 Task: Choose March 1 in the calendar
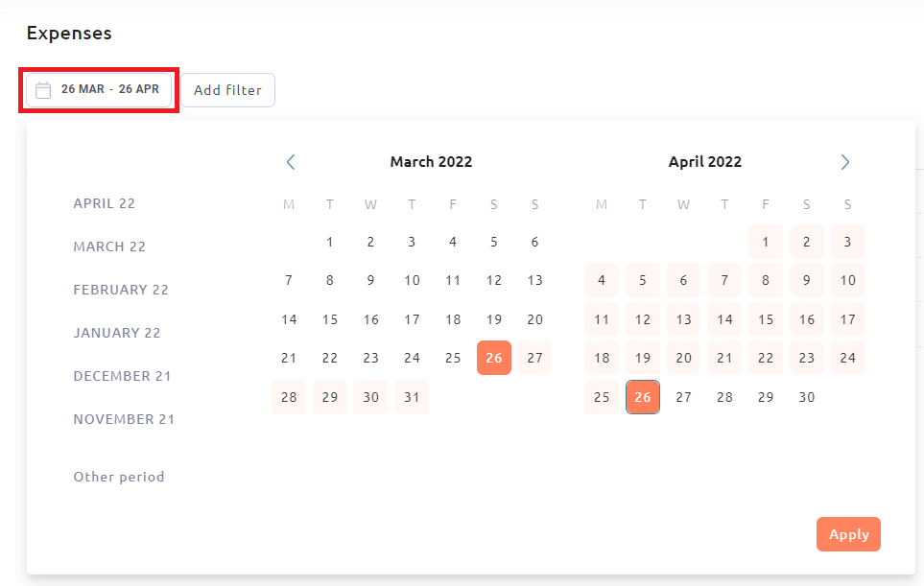pos(329,242)
